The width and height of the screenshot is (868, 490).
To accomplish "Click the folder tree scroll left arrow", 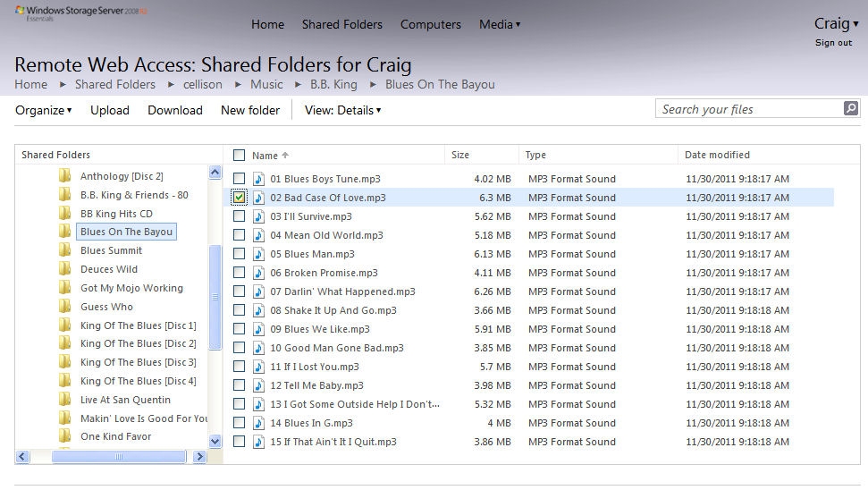I will 22,457.
